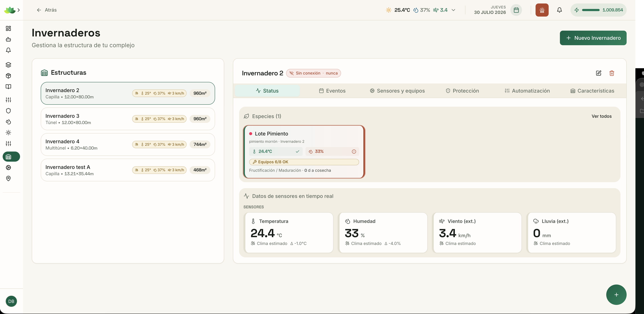
Task: Open the water droplet icon in sidebar
Action: pyautogui.click(x=8, y=122)
